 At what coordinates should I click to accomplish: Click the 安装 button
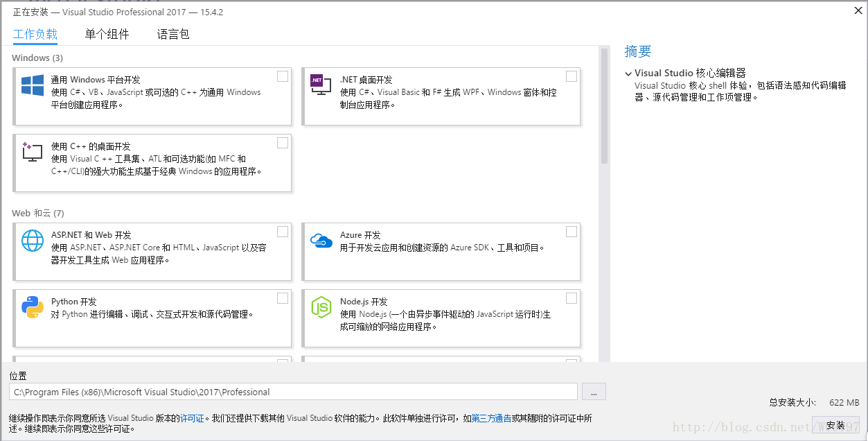pos(835,425)
